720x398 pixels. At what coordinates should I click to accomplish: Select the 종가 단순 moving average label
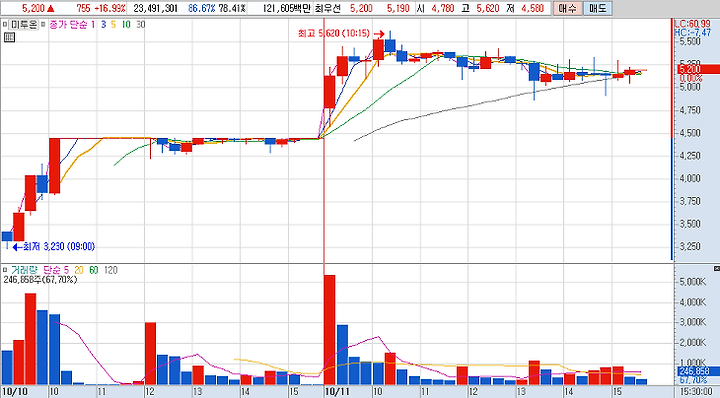click(68, 25)
